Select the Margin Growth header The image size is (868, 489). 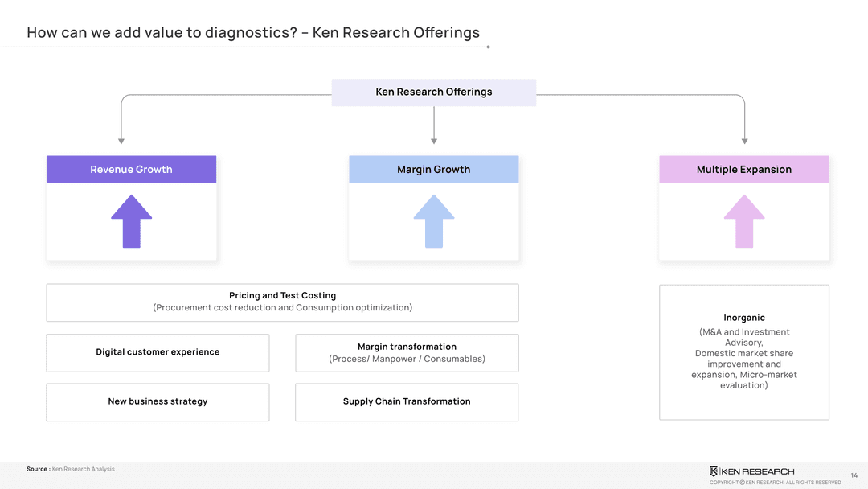coord(433,170)
